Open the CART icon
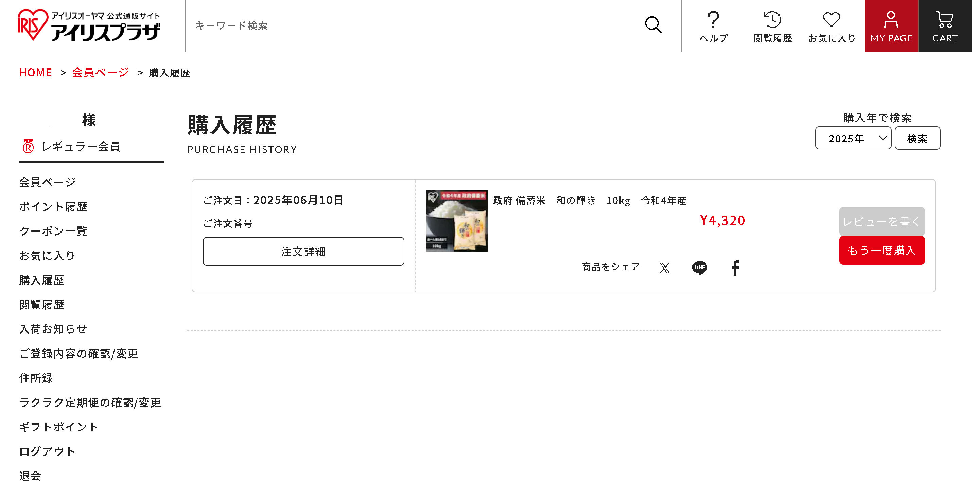The height and width of the screenshot is (498, 980). coord(945,26)
